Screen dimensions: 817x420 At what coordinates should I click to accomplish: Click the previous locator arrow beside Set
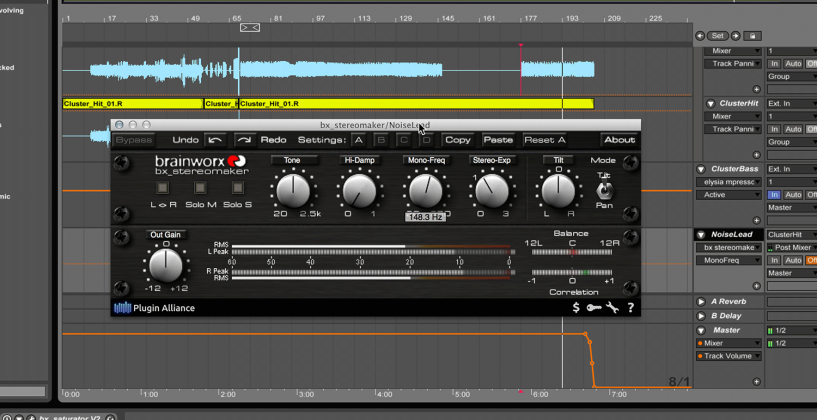click(700, 36)
